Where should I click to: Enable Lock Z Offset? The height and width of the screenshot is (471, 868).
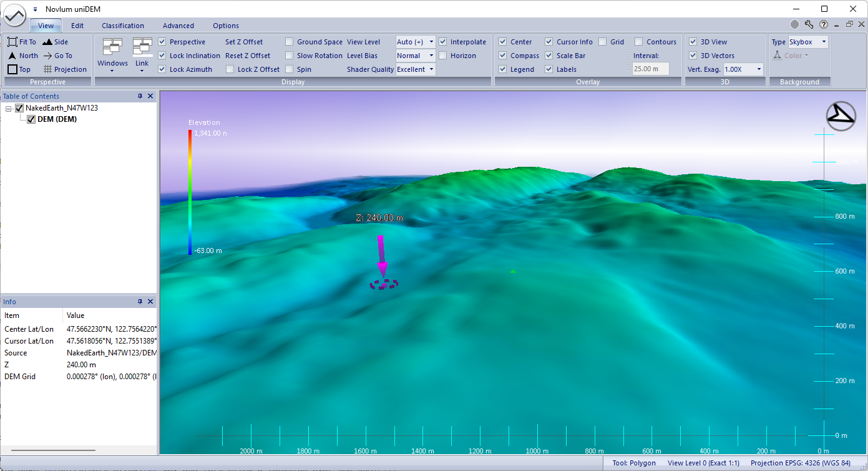230,69
